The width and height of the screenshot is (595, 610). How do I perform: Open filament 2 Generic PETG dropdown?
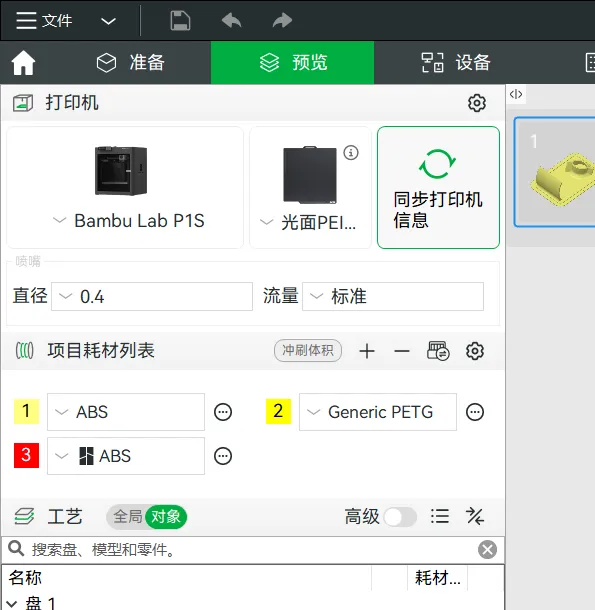coord(377,412)
